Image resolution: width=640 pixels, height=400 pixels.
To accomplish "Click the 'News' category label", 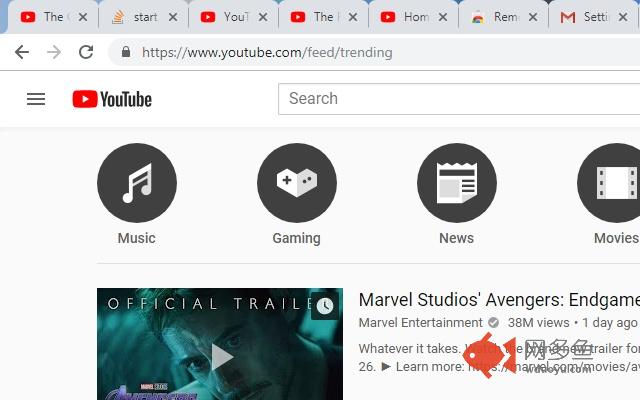I will coord(457,238).
